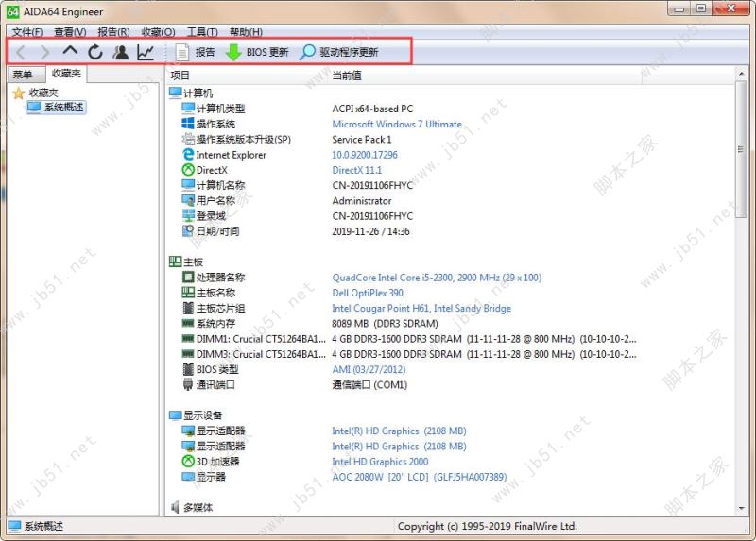Click the DirectX row icon
This screenshot has width=756, height=541.
point(187,170)
